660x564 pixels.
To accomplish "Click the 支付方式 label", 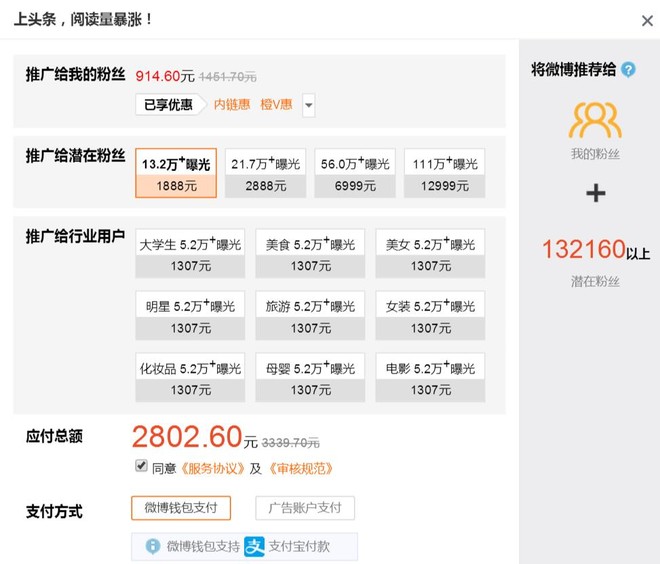I will pyautogui.click(x=54, y=511).
